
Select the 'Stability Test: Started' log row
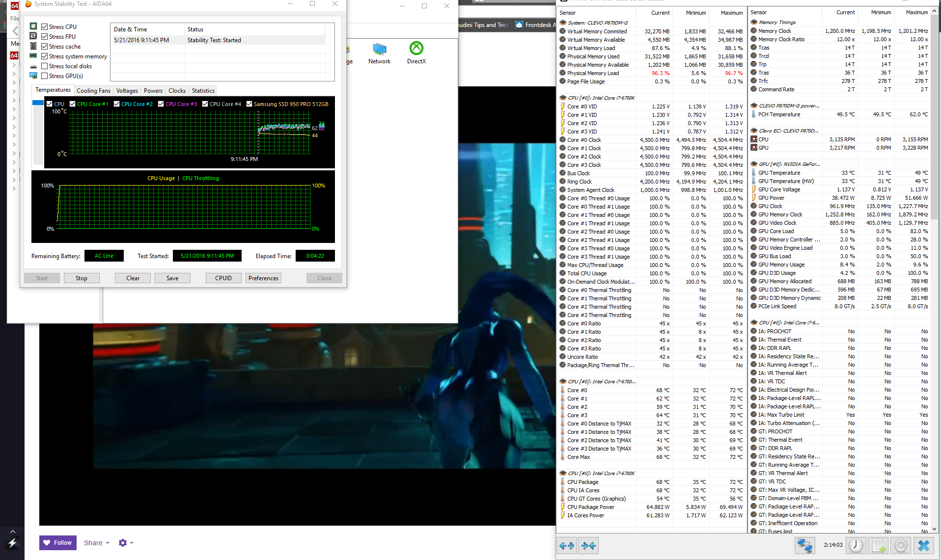(218, 40)
